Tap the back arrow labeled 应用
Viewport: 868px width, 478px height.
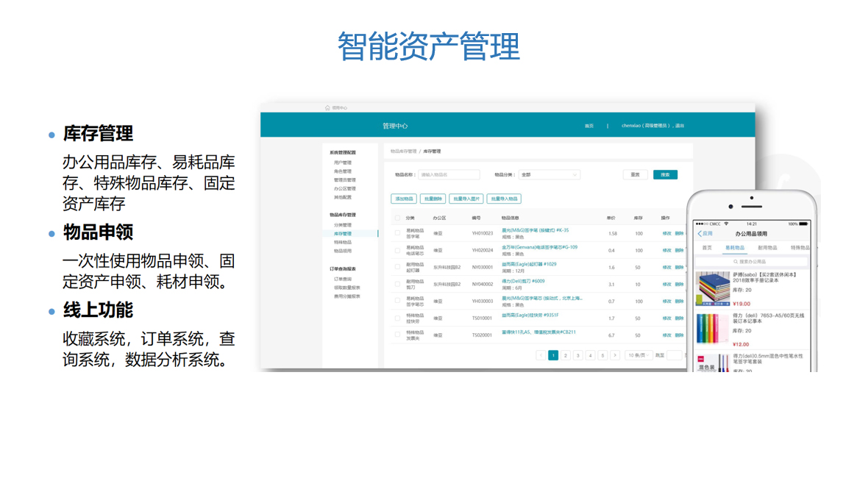coord(705,234)
